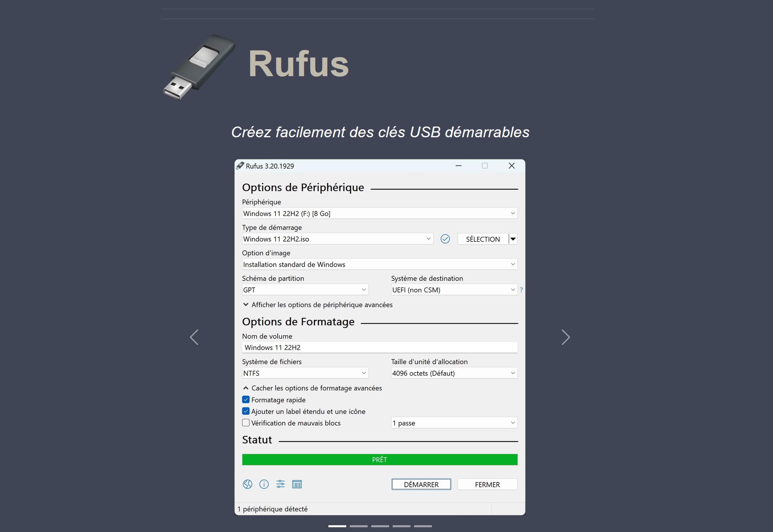The image size is (773, 532).
Task: Open Schéma de partition GPT dropdown
Action: pos(305,290)
